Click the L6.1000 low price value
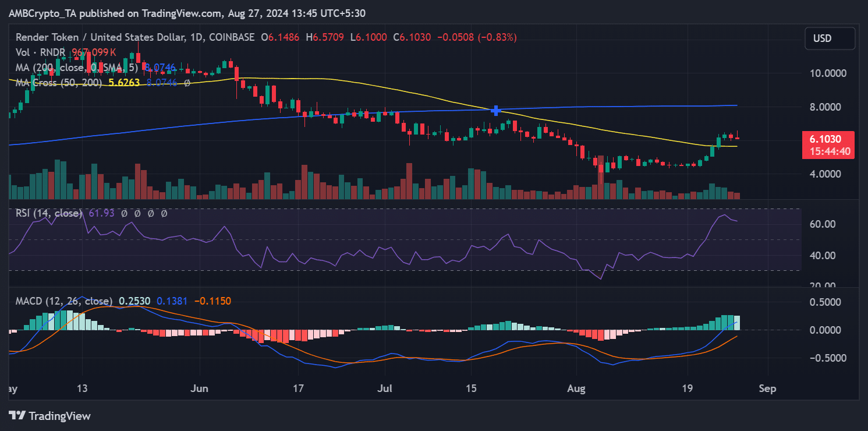 point(367,37)
